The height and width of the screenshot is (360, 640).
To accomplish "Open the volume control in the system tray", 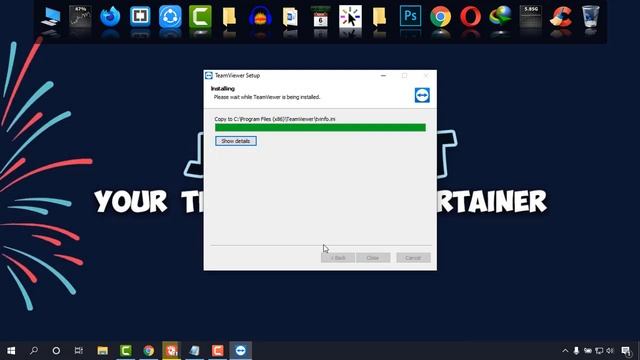I will click(610, 351).
